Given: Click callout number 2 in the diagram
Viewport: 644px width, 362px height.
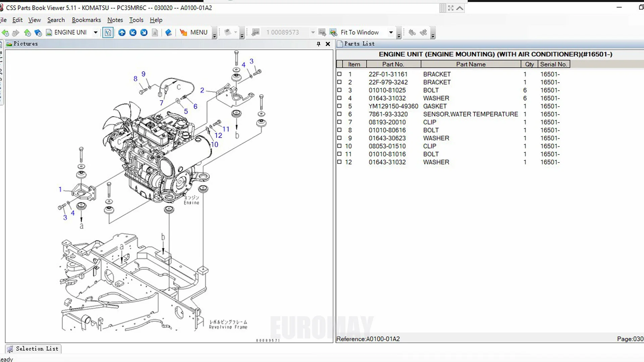Looking at the screenshot, I should pyautogui.click(x=202, y=90).
